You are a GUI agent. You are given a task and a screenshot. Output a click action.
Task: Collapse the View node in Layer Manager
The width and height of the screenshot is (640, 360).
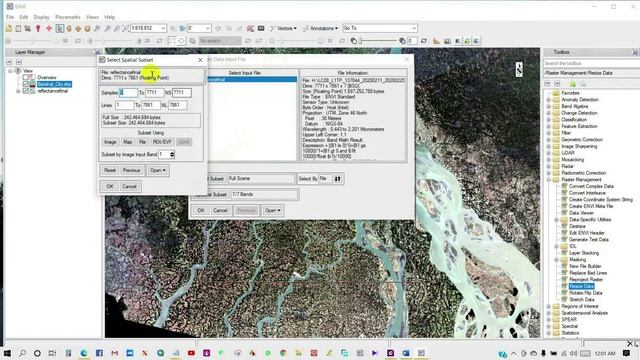(10, 71)
